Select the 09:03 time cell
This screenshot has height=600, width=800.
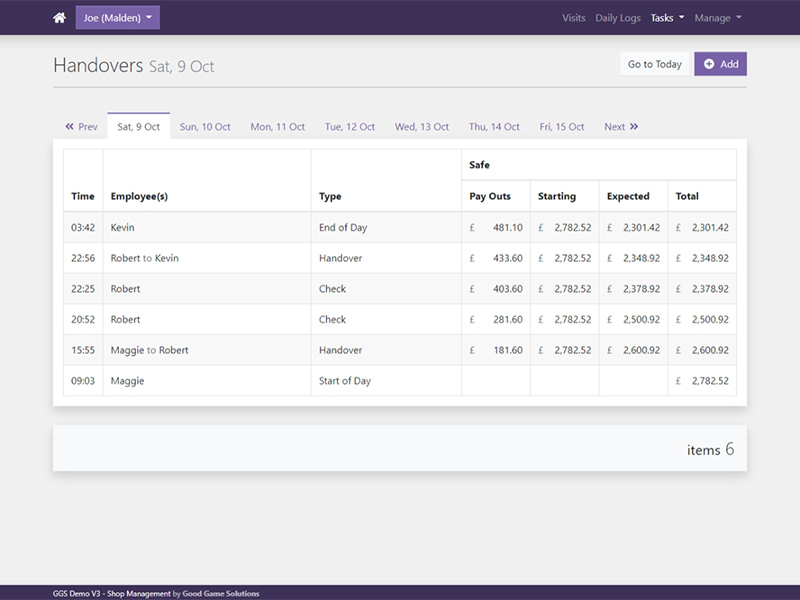pyautogui.click(x=83, y=381)
